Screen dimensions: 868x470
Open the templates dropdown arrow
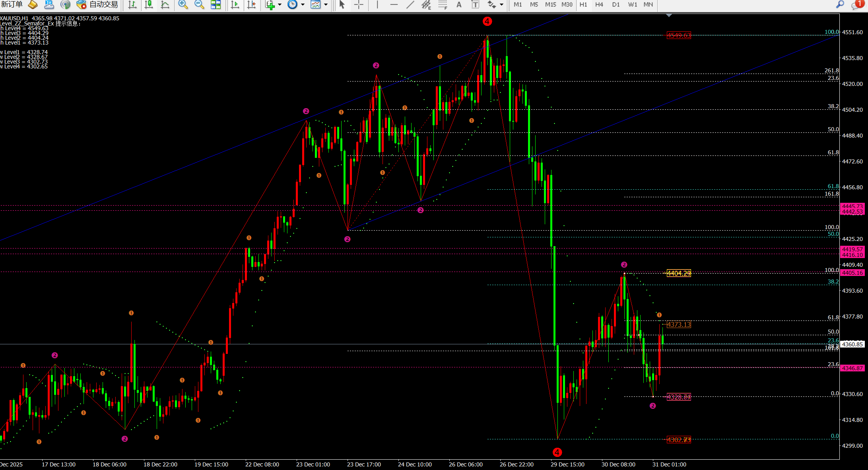point(326,5)
